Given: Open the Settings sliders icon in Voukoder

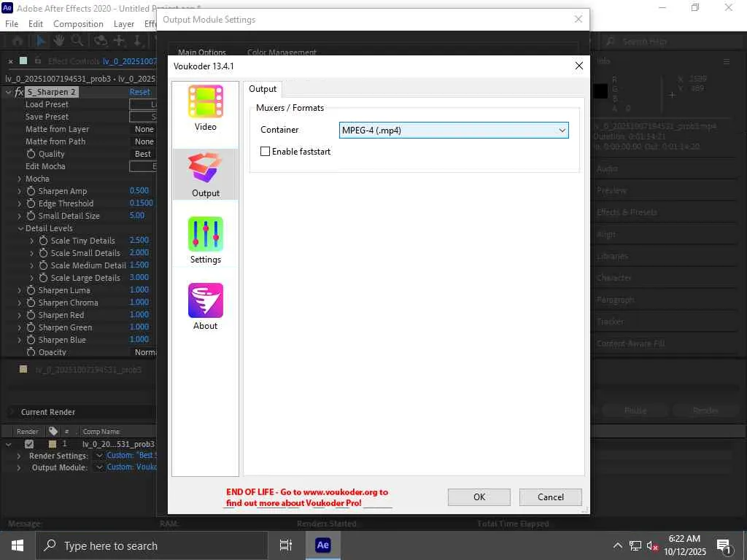Looking at the screenshot, I should point(205,234).
